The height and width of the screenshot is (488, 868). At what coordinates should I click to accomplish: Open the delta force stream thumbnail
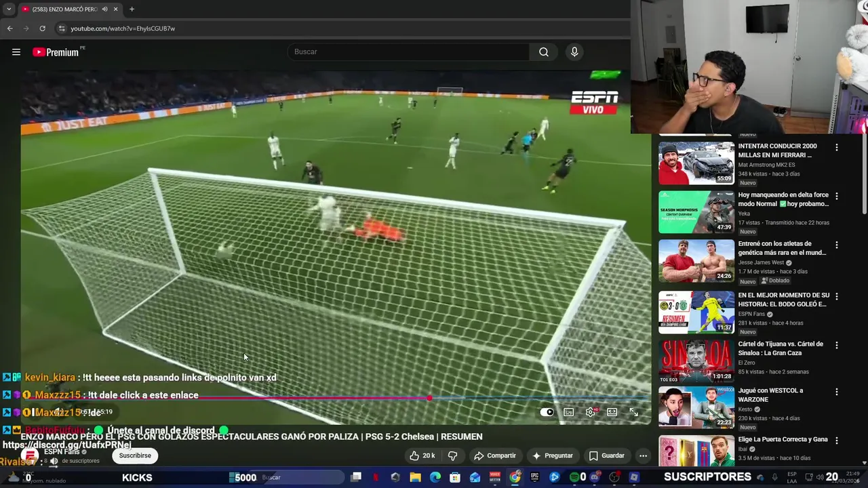pyautogui.click(x=696, y=211)
